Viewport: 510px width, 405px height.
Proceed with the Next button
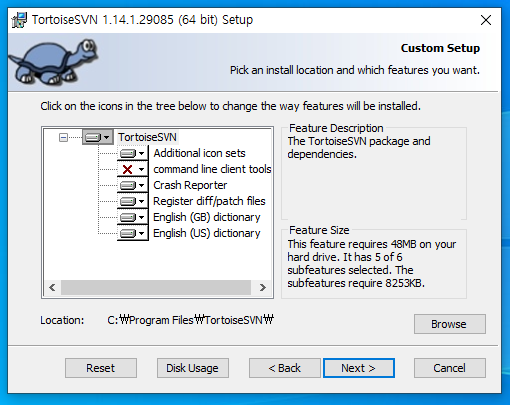(x=359, y=368)
